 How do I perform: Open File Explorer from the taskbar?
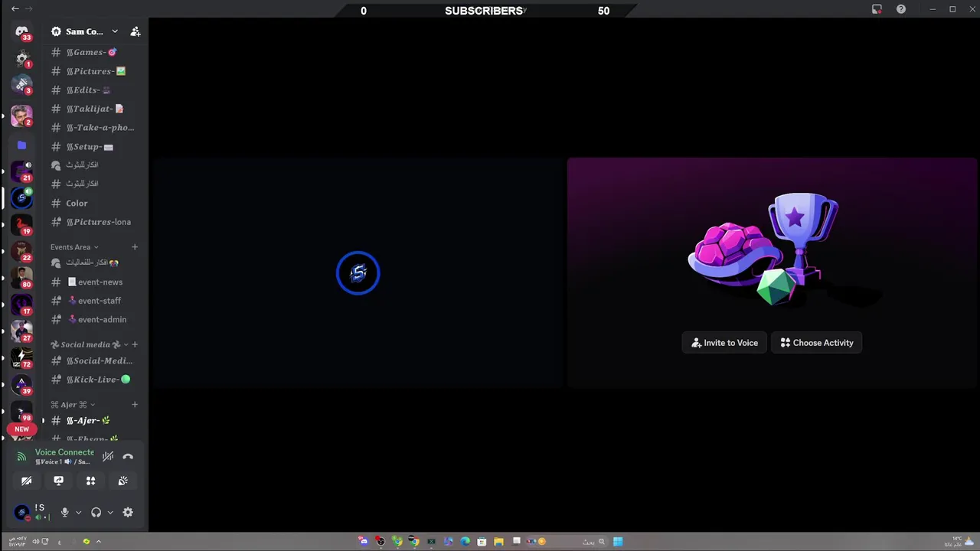pyautogui.click(x=498, y=541)
